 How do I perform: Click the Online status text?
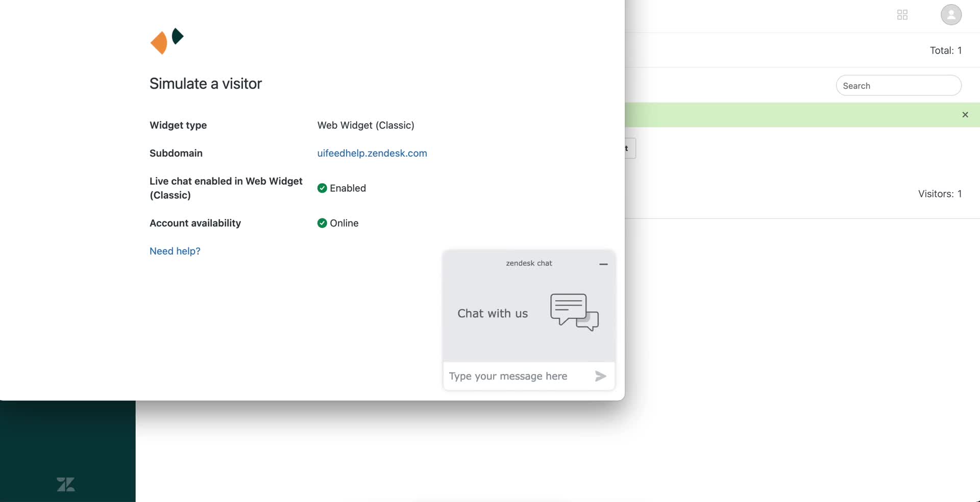344,223
